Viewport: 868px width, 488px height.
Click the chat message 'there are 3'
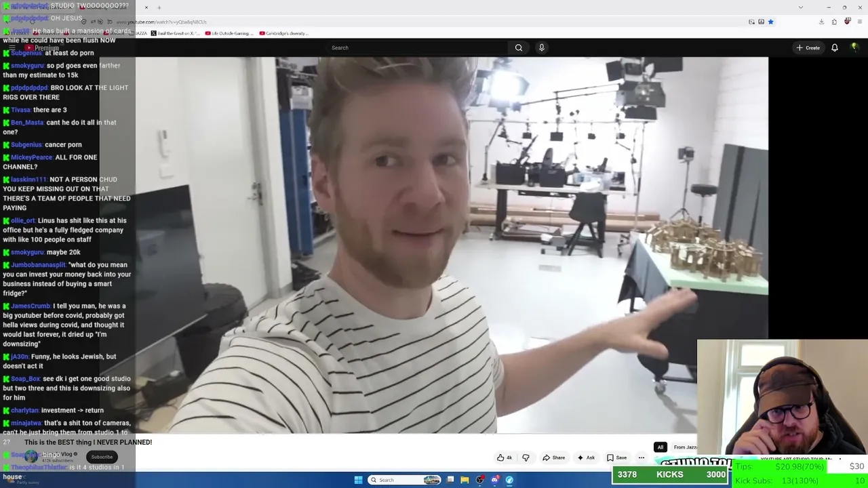click(x=50, y=110)
